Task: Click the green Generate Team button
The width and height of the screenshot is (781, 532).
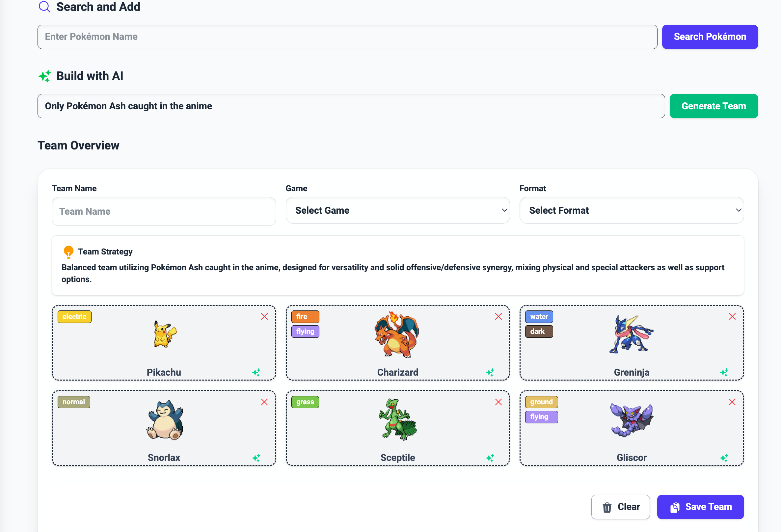Action: [x=714, y=106]
